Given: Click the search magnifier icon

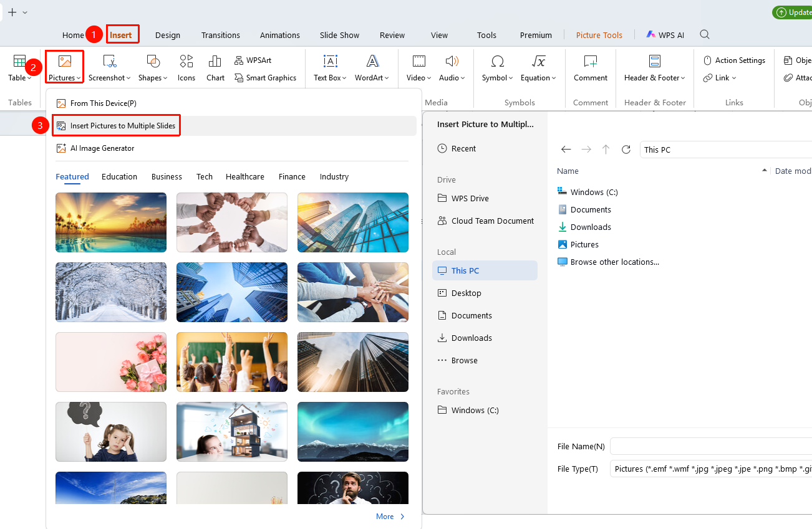Looking at the screenshot, I should [705, 35].
